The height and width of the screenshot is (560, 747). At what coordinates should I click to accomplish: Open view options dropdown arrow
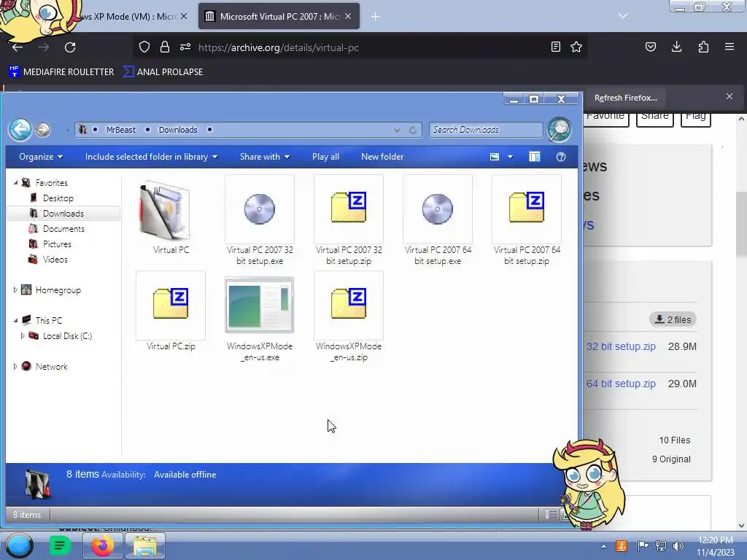[x=510, y=157]
